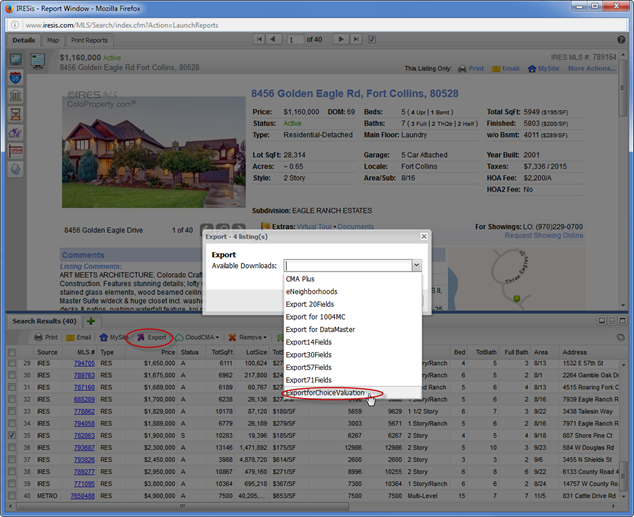Open Export in search results toolbar
This screenshot has height=517, width=634.
point(151,337)
